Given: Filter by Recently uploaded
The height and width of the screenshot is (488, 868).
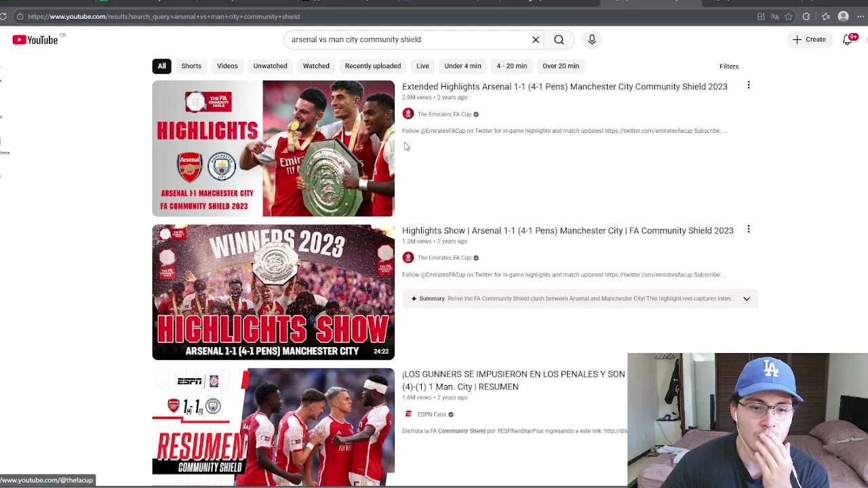Looking at the screenshot, I should 373,66.
